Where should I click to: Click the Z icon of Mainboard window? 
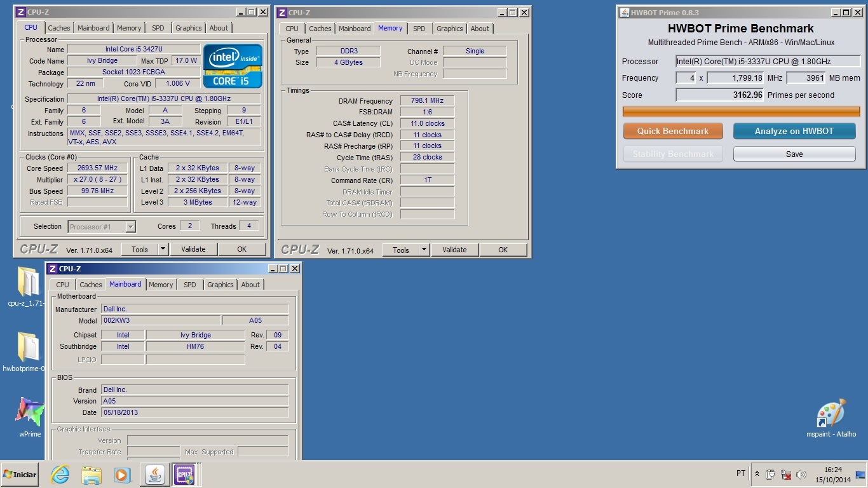53,269
